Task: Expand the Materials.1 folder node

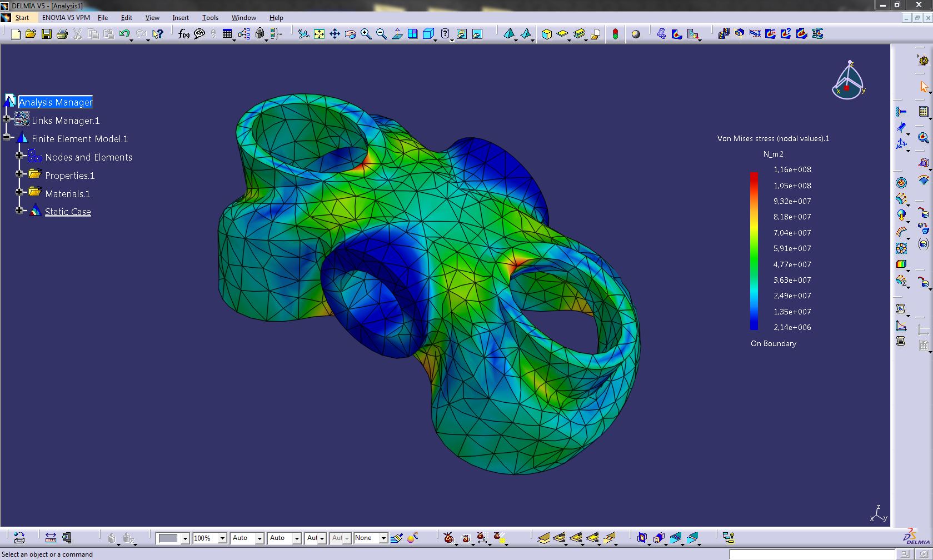Action: coord(19,192)
